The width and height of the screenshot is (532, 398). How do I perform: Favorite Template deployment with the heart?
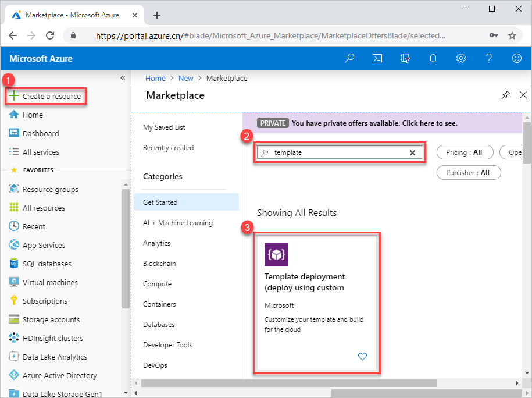(x=362, y=357)
